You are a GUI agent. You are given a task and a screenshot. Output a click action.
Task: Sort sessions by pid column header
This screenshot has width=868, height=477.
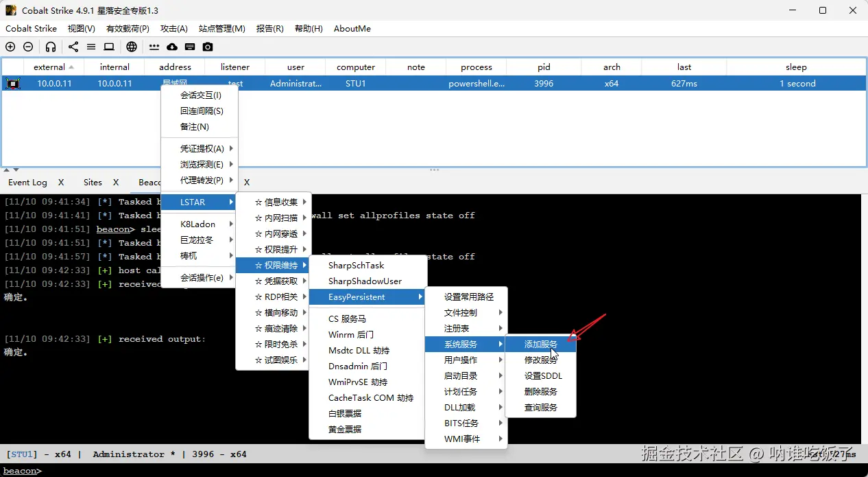(544, 67)
